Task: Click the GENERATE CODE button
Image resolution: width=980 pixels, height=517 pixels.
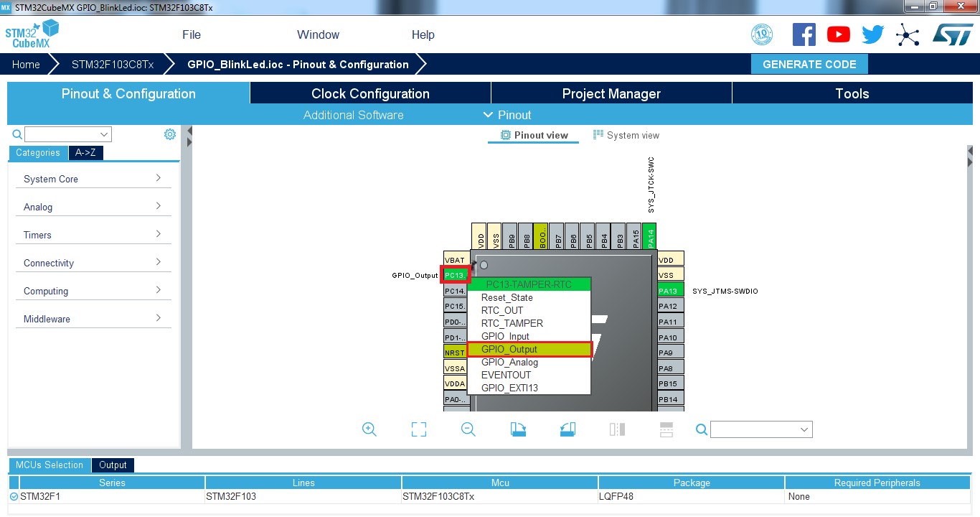Action: (809, 64)
